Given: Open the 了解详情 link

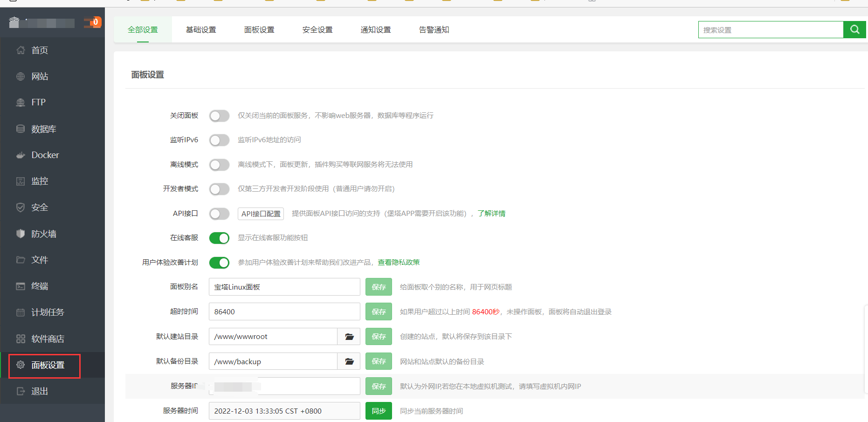Looking at the screenshot, I should pos(491,214).
